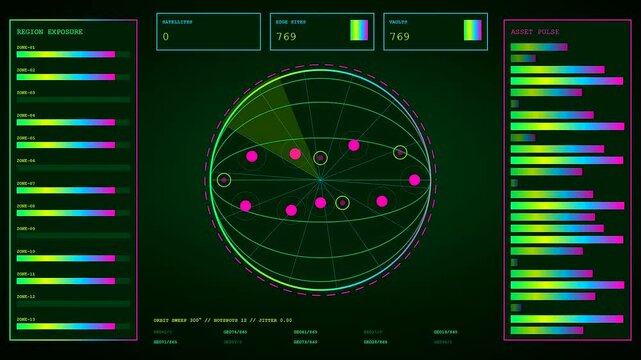Select the empty ZONE-06 exposure bar
641x360 pixels.
pyautogui.click(x=73, y=168)
